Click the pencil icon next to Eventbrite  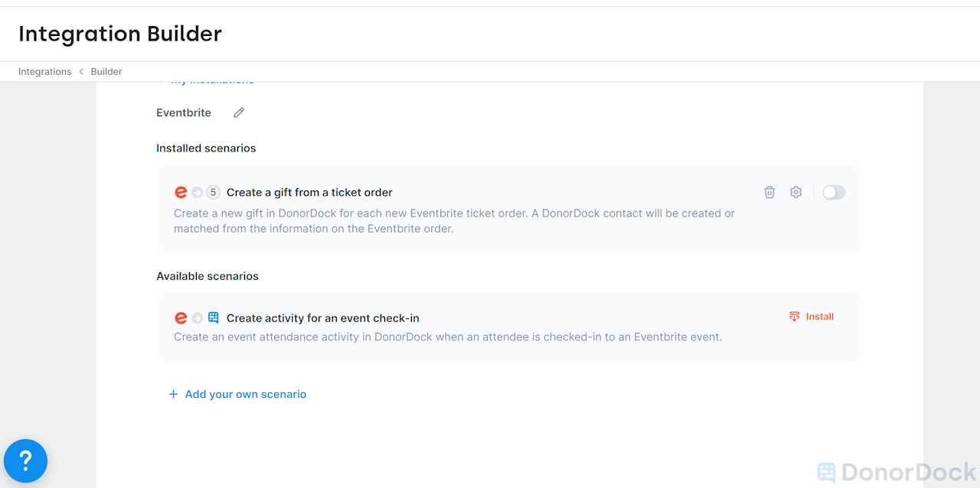tap(239, 112)
